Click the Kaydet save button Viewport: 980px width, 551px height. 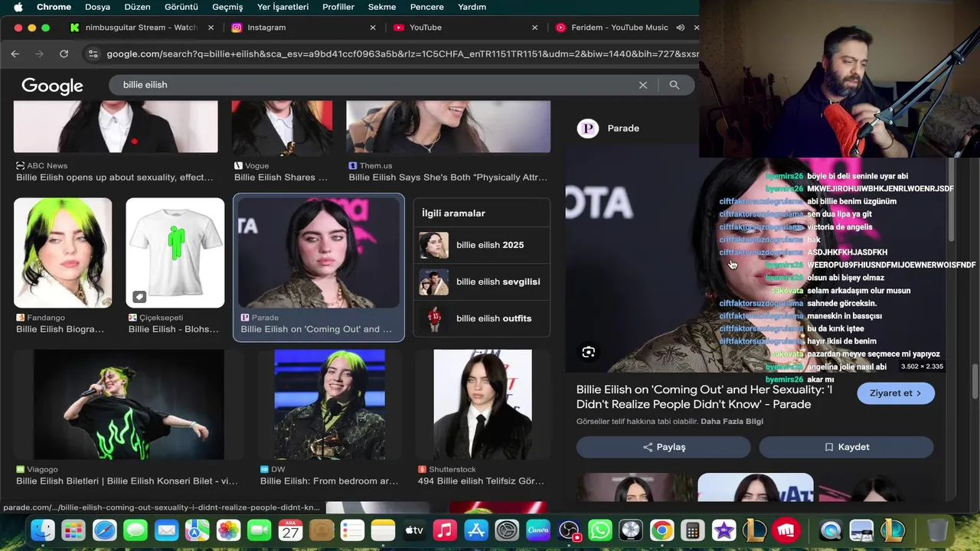[846, 447]
